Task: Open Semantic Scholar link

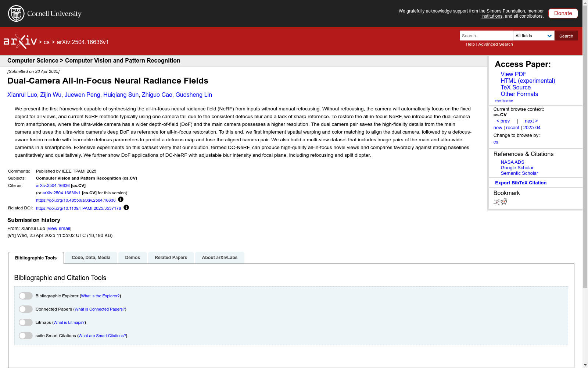Action: pyautogui.click(x=519, y=173)
